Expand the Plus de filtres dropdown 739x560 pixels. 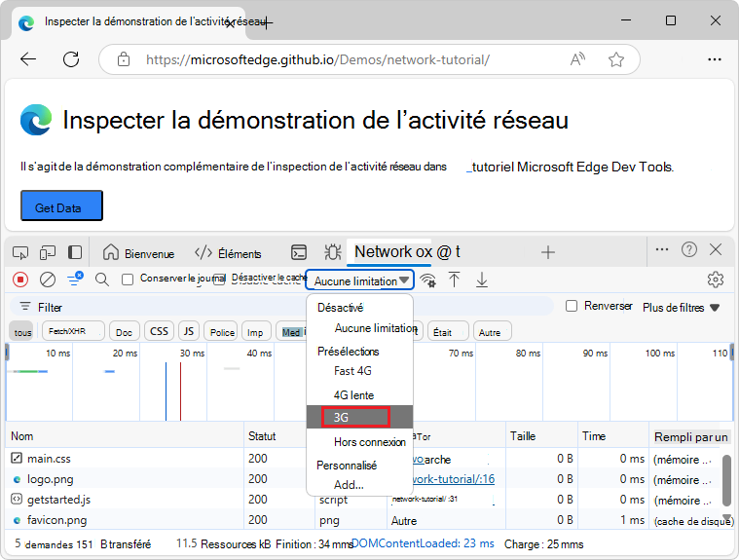tap(681, 308)
